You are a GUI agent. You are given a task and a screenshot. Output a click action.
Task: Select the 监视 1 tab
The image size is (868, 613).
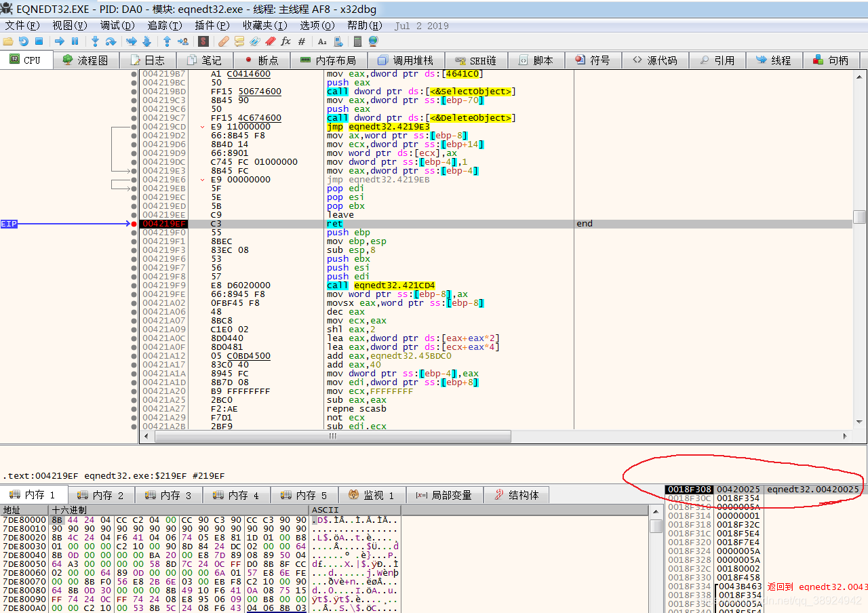(x=372, y=495)
